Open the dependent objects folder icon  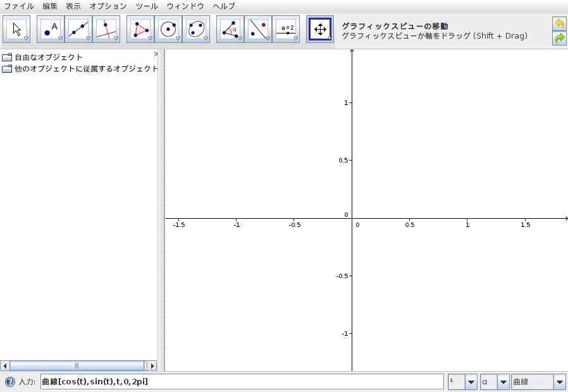(x=7, y=68)
